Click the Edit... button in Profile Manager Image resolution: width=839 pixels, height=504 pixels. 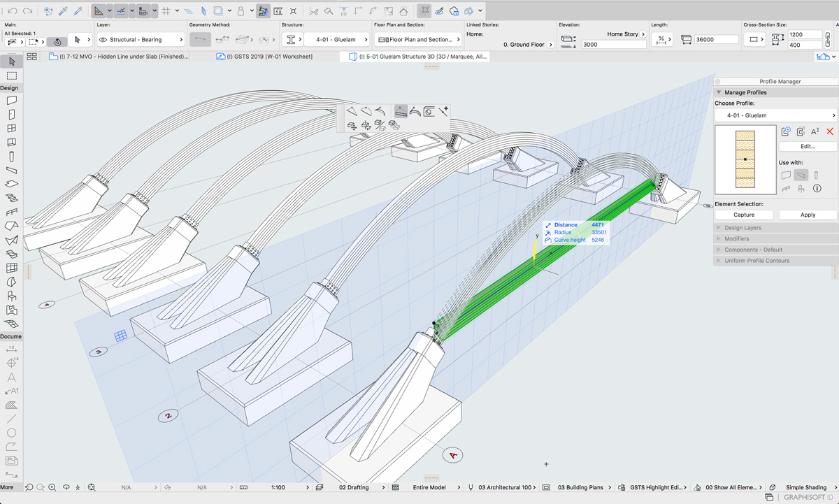coord(808,147)
